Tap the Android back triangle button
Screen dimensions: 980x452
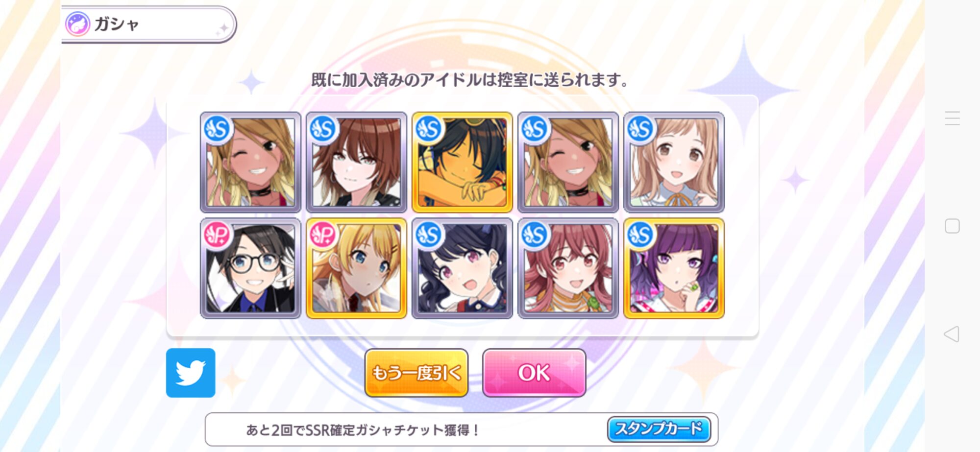952,334
